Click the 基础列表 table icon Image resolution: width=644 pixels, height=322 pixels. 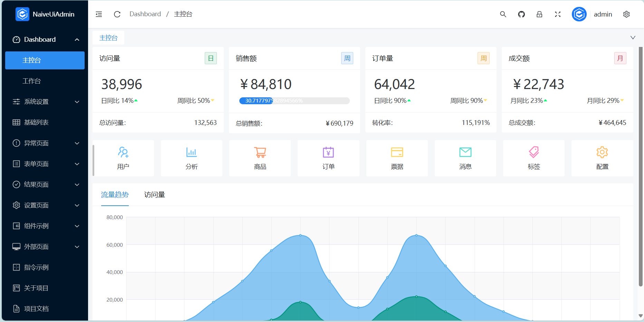(x=16, y=123)
